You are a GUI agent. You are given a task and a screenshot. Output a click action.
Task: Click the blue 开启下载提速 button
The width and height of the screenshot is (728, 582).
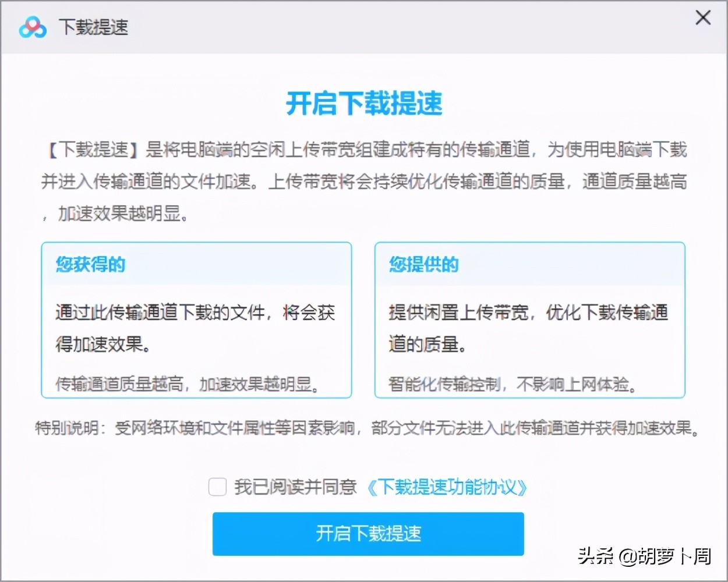coord(368,533)
